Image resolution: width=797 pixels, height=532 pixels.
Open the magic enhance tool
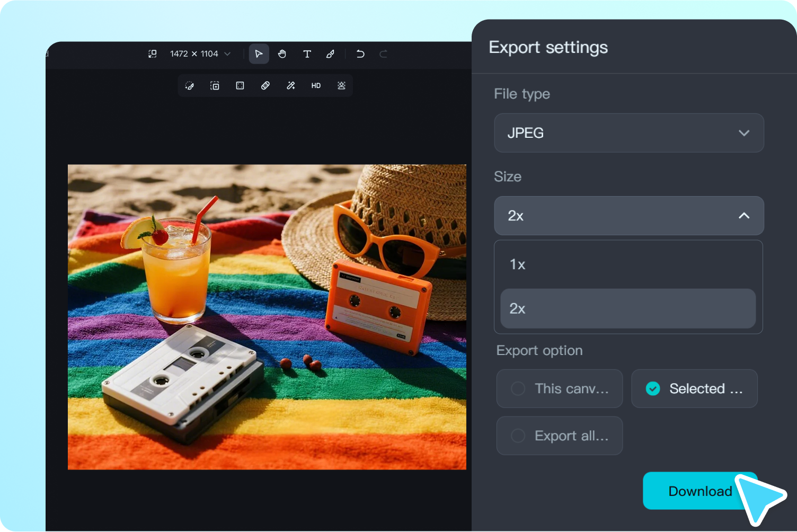[290, 85]
